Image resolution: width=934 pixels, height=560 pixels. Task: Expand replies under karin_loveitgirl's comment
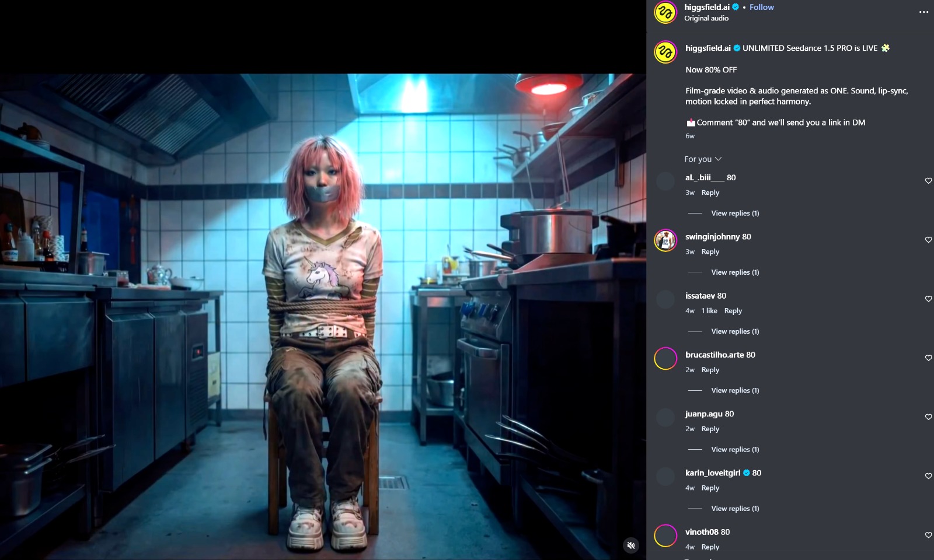tap(735, 509)
